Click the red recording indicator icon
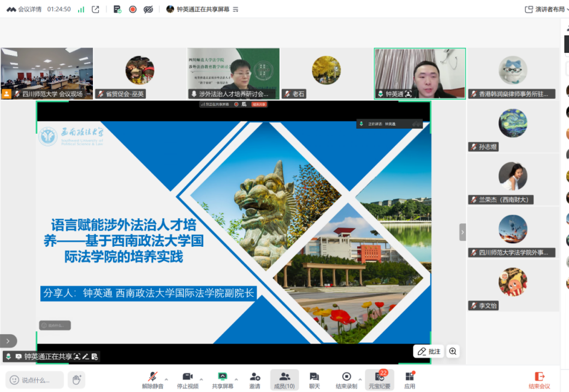Image resolution: width=569 pixels, height=392 pixels. pyautogui.click(x=133, y=9)
